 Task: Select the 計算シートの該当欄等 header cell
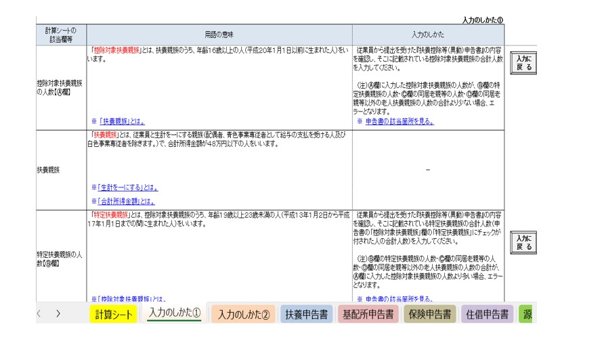[x=61, y=35]
